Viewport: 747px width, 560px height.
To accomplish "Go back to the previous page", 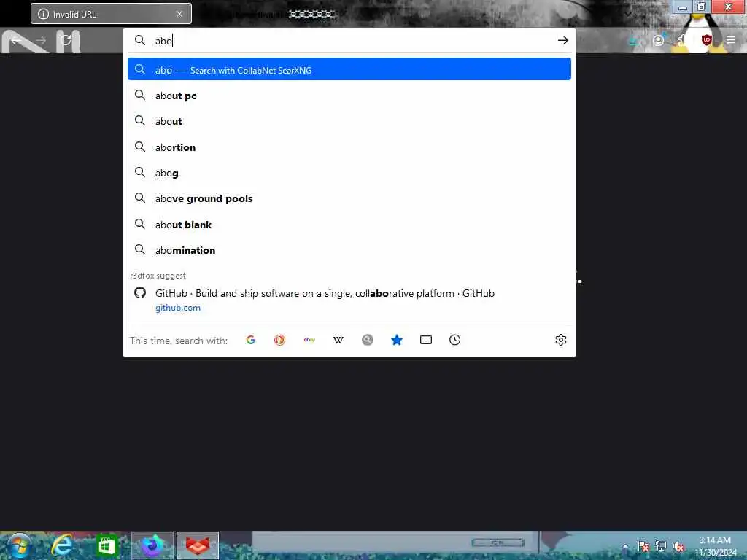I will (x=16, y=41).
